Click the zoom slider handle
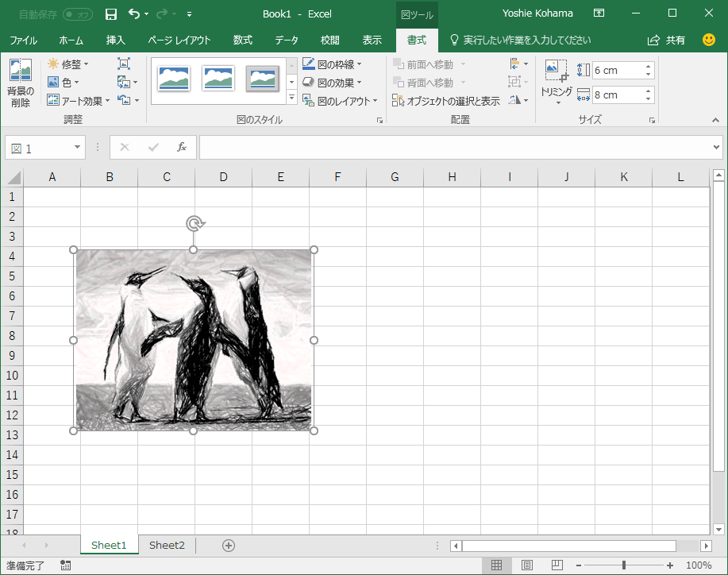 tap(624, 565)
